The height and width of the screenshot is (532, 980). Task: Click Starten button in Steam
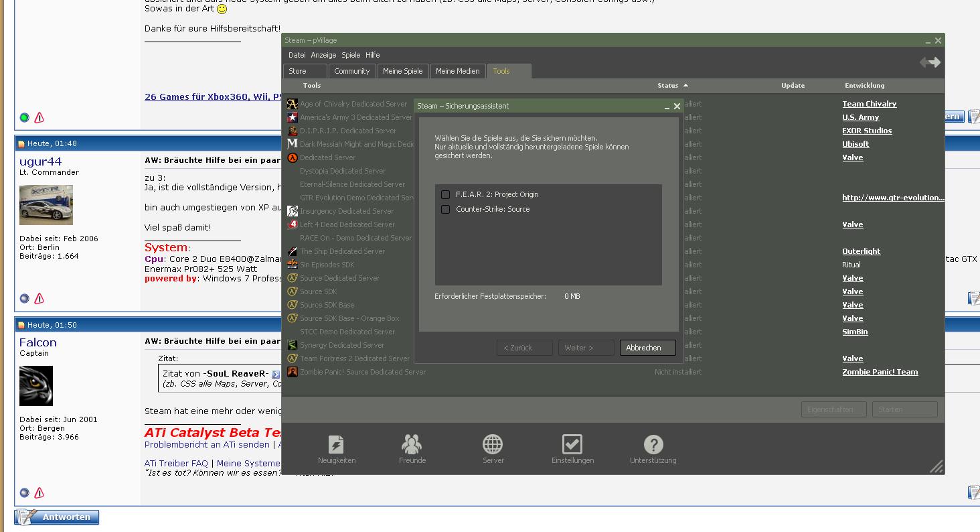click(904, 409)
